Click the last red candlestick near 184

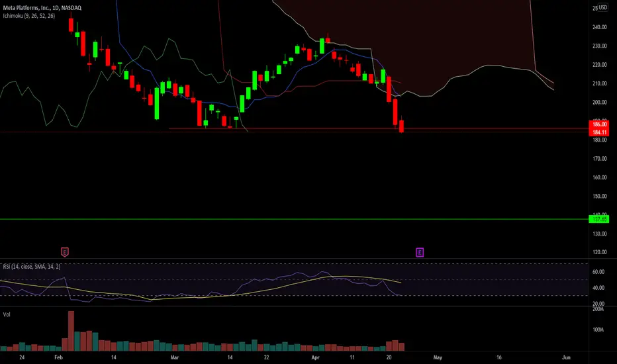click(401, 126)
